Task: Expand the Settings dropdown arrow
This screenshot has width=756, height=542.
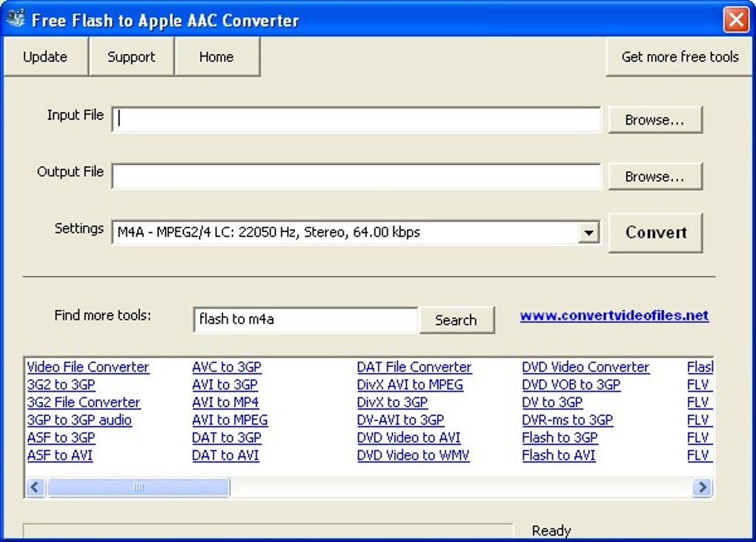Action: [x=588, y=233]
